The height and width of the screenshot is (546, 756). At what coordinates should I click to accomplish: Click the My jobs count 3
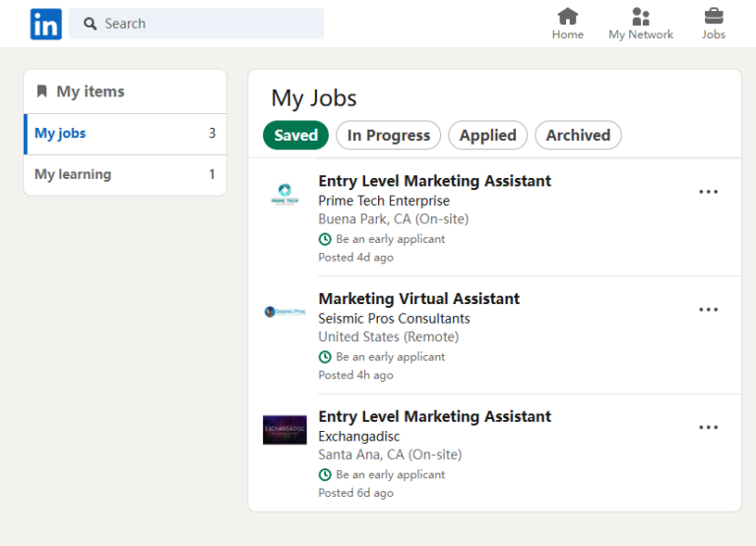coord(212,133)
